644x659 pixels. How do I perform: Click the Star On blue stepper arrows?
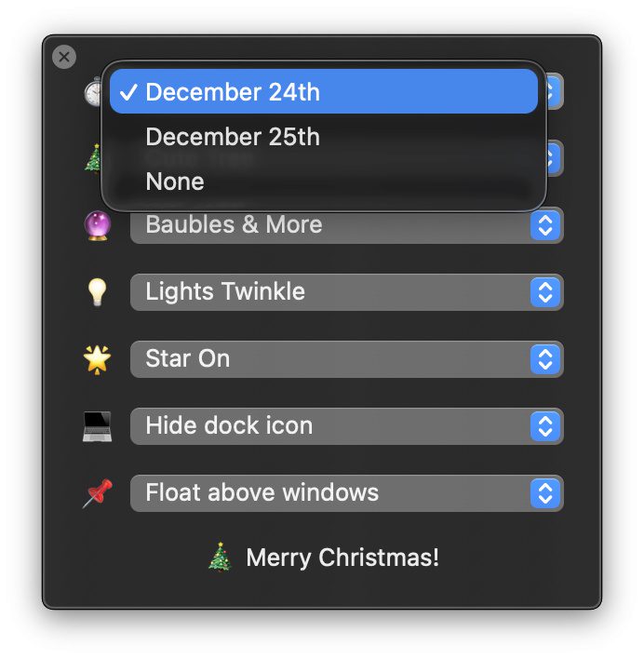tap(546, 359)
